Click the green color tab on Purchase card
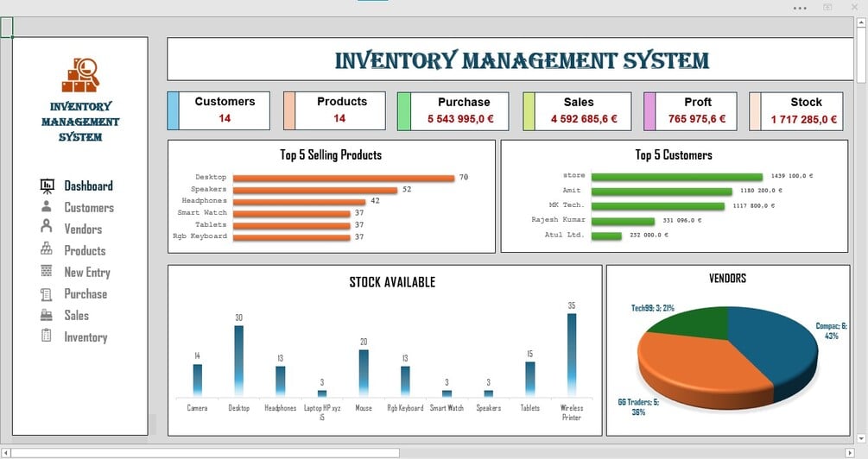The height and width of the screenshot is (459, 868). [x=404, y=111]
